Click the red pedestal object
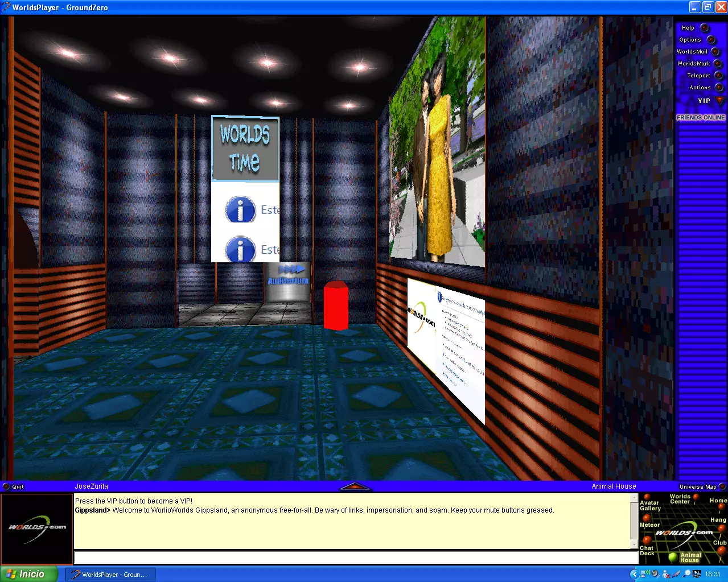Image resolution: width=728 pixels, height=582 pixels. (x=336, y=306)
